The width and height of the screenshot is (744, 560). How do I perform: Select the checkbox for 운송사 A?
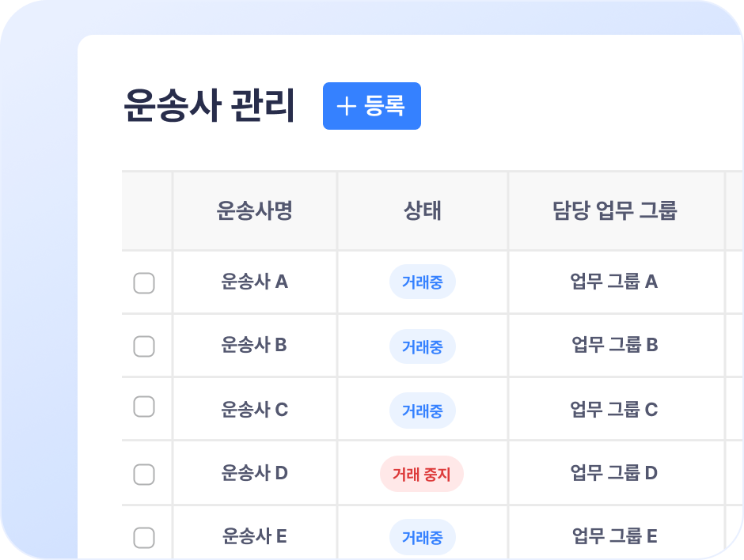pyautogui.click(x=144, y=282)
